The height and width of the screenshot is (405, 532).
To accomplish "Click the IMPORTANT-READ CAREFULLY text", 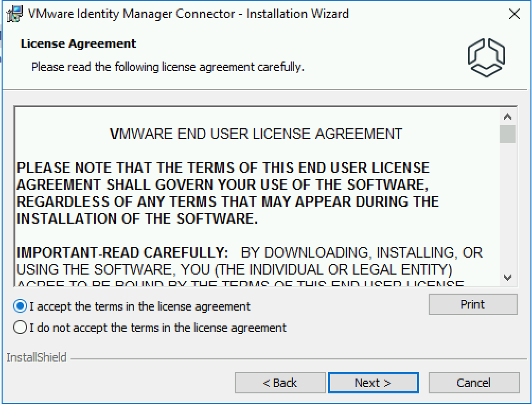I will (x=122, y=252).
